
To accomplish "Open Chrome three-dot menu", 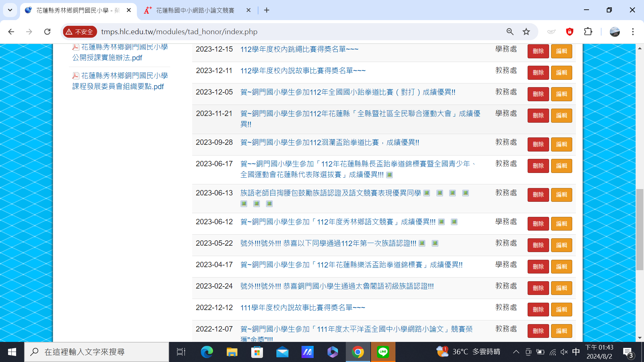I will 633,32.
